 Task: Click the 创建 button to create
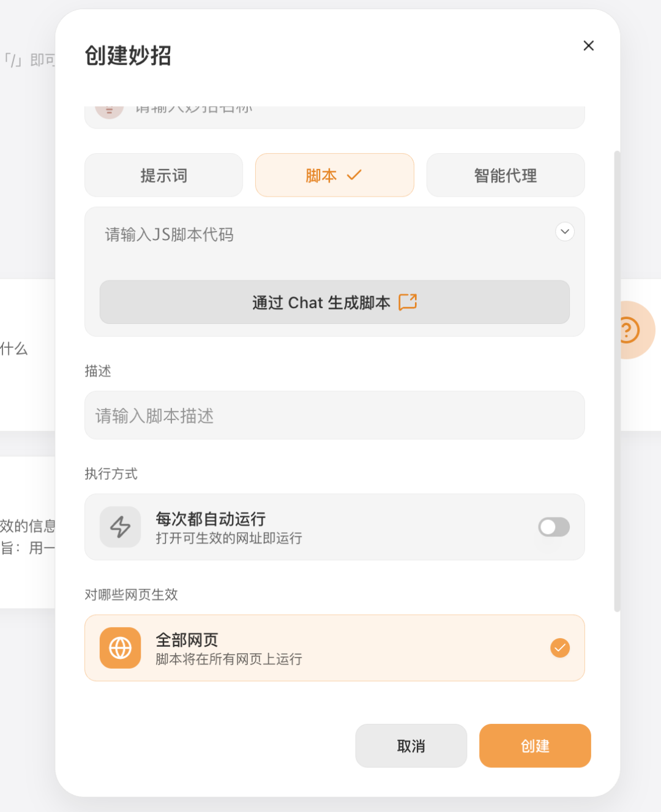click(534, 746)
